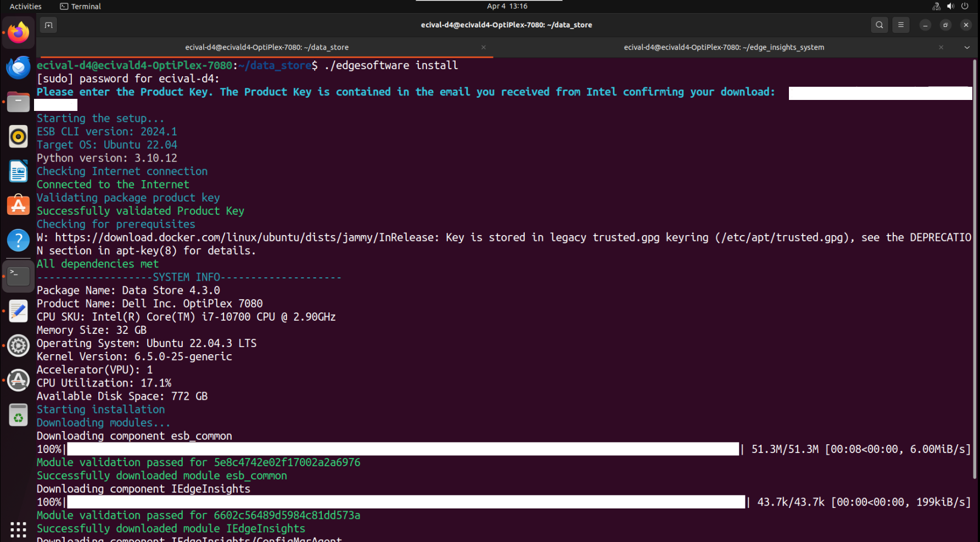Click 'Connected to the Internet' line
Viewport: 980px width, 542px height.
[x=113, y=185]
